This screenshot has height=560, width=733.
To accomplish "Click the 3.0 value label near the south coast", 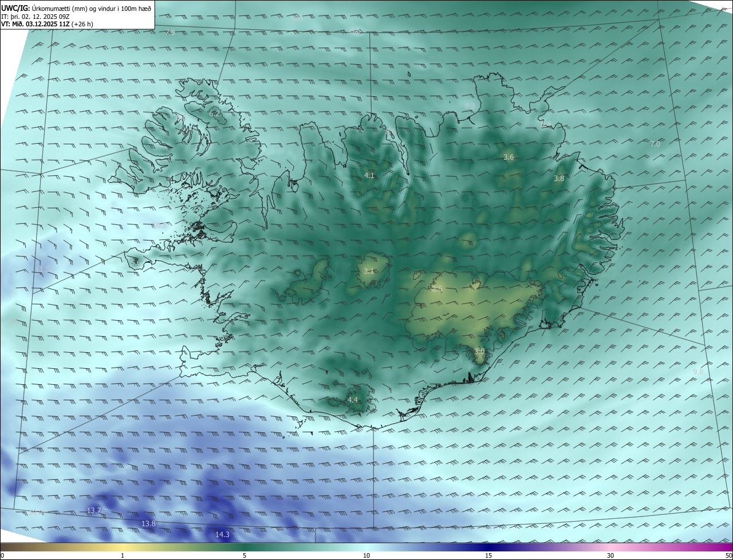I will (x=479, y=351).
